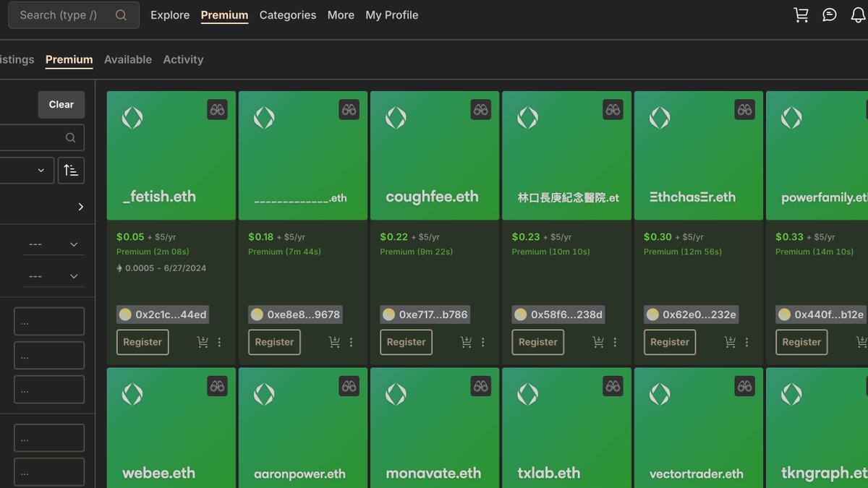Image resolution: width=868 pixels, height=488 pixels.
Task: Toggle the sort order icon button
Action: tap(71, 171)
